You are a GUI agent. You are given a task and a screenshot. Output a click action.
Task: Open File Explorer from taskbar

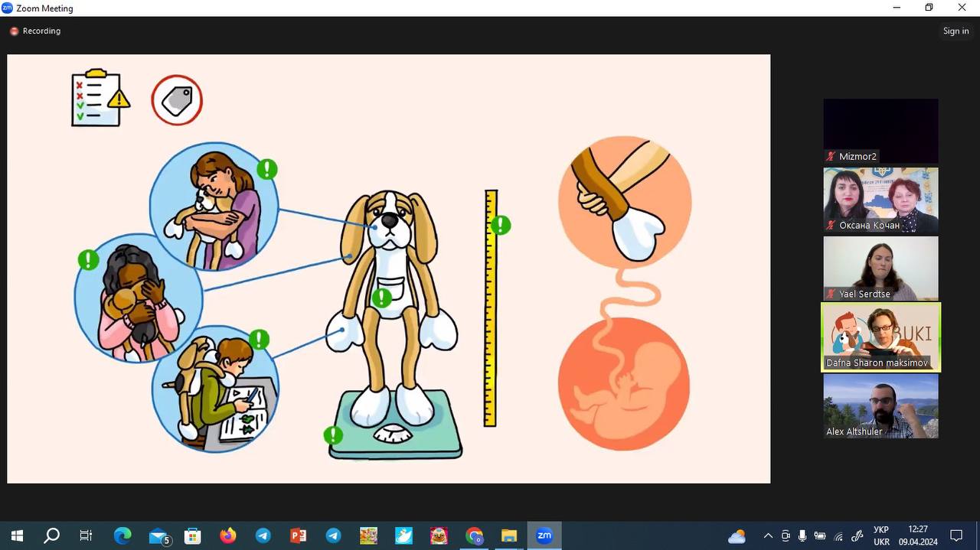tap(509, 535)
